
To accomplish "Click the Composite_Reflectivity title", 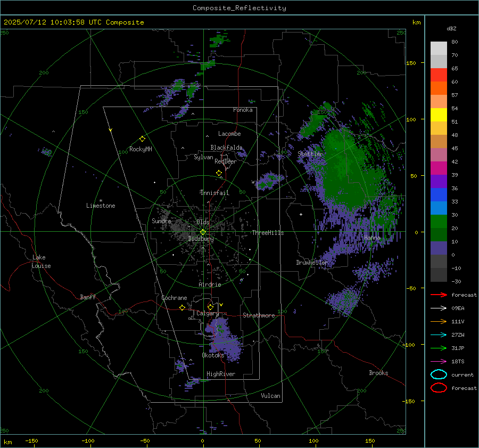I will coord(239,8).
